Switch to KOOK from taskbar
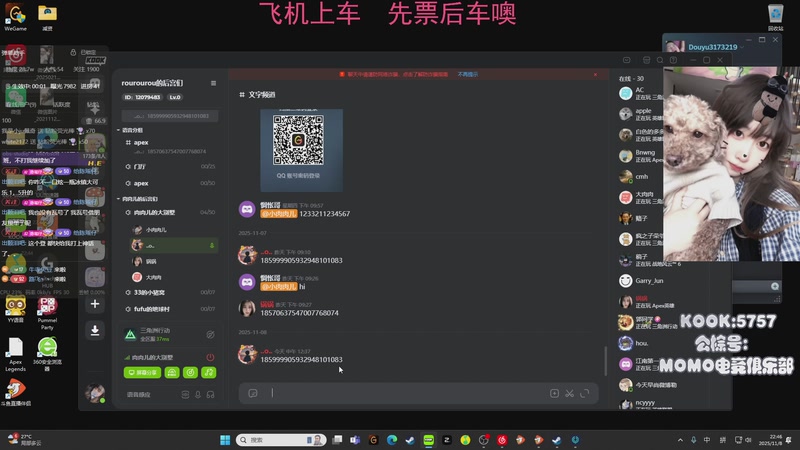The width and height of the screenshot is (800, 450). click(x=429, y=440)
